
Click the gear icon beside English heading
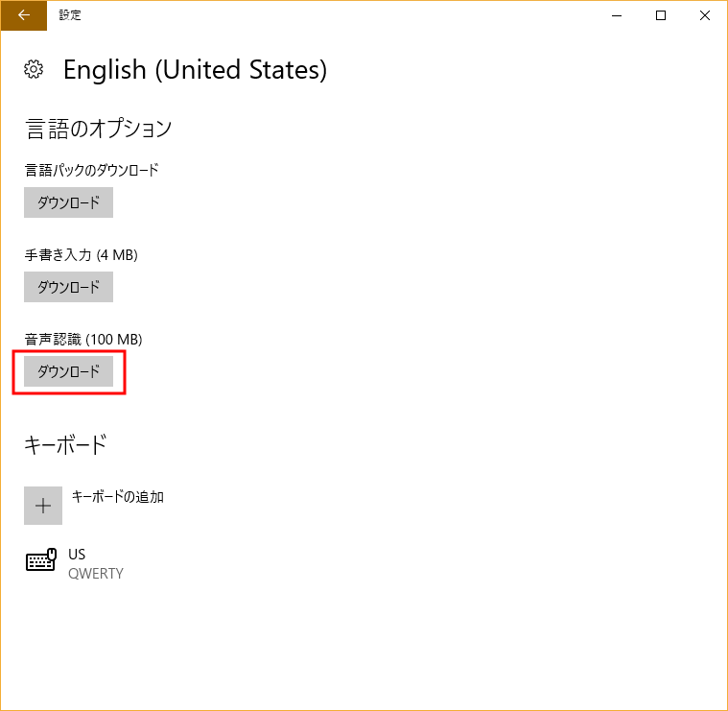[x=34, y=70]
